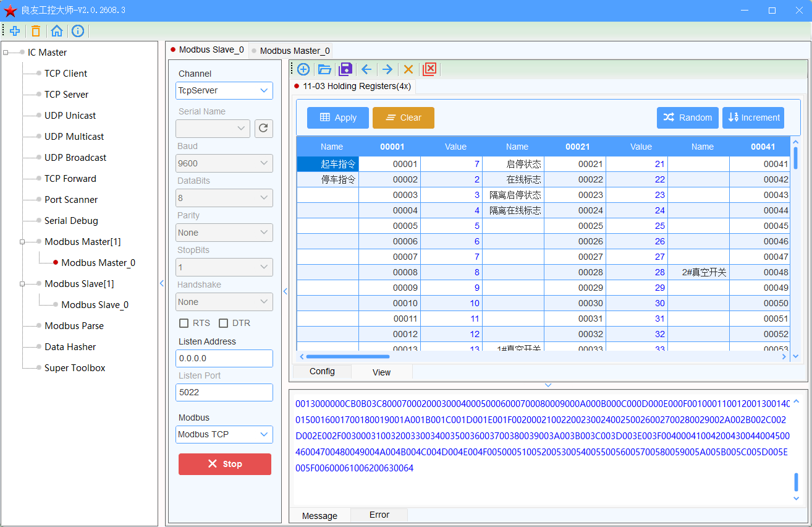Add a new register block with circled plus
This screenshot has height=527, width=812.
(303, 69)
